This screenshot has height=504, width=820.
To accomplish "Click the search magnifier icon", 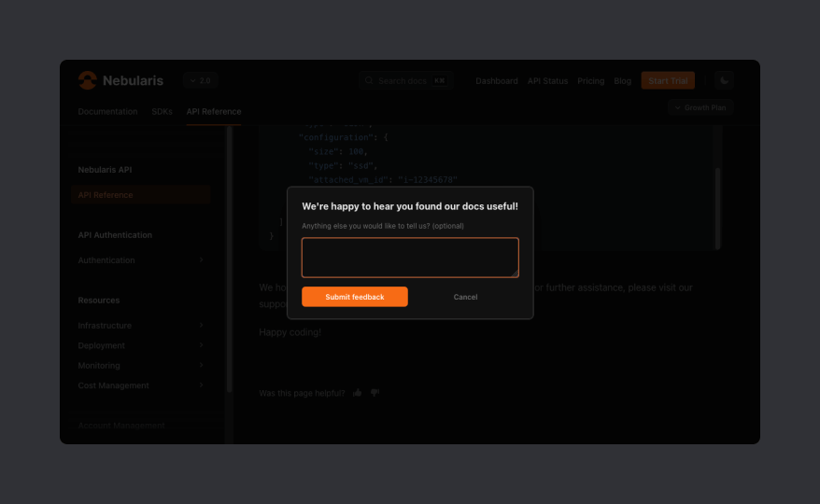I will point(369,81).
